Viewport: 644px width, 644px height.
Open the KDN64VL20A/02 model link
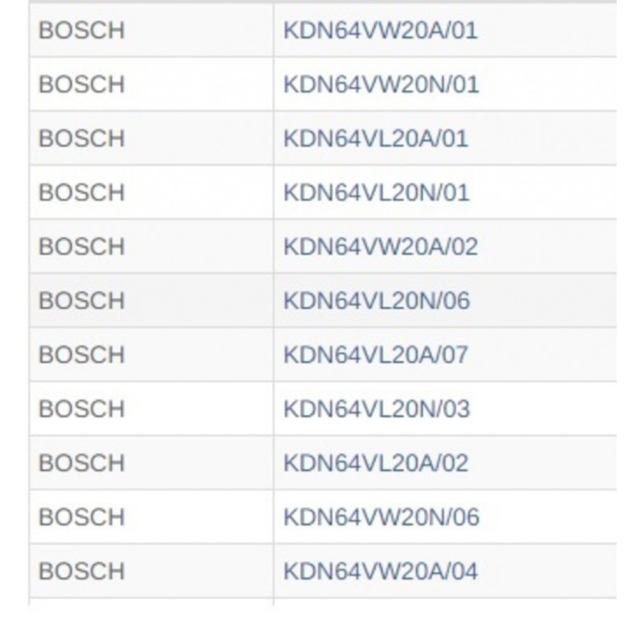click(x=376, y=464)
